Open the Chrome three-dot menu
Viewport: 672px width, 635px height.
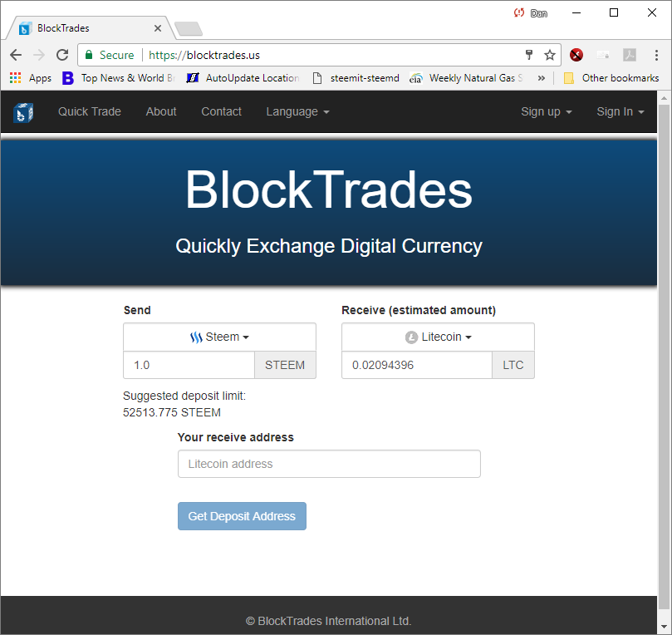pyautogui.click(x=656, y=55)
